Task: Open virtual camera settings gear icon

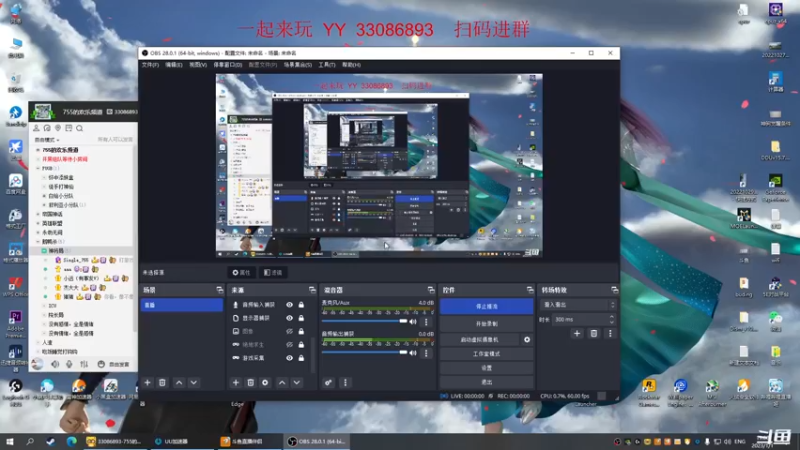Action: 527,339
